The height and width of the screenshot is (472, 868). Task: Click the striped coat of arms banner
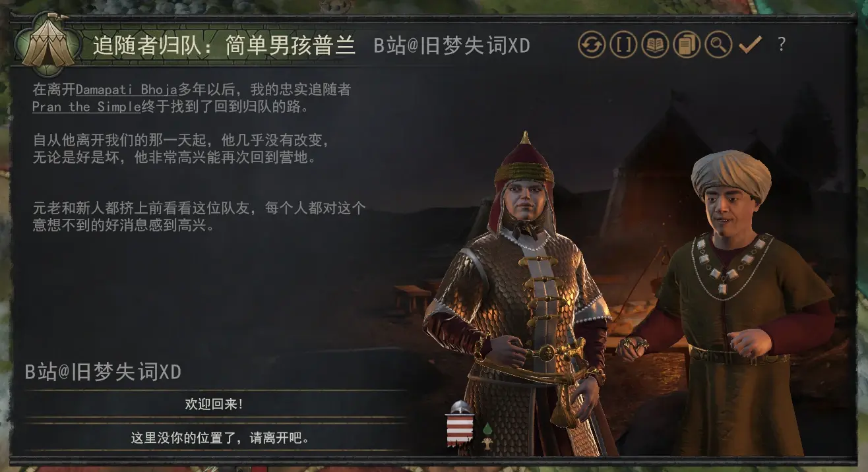[460, 424]
